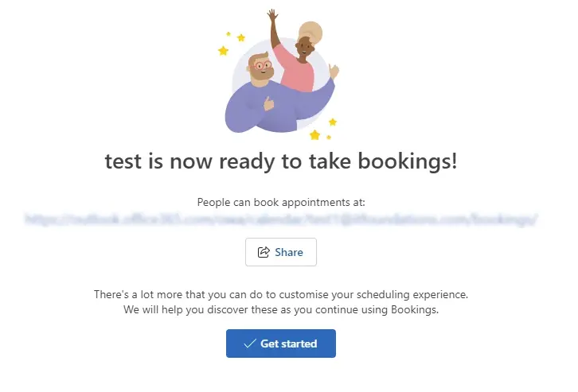Click the large yellow star beside the man's head

coord(224,51)
